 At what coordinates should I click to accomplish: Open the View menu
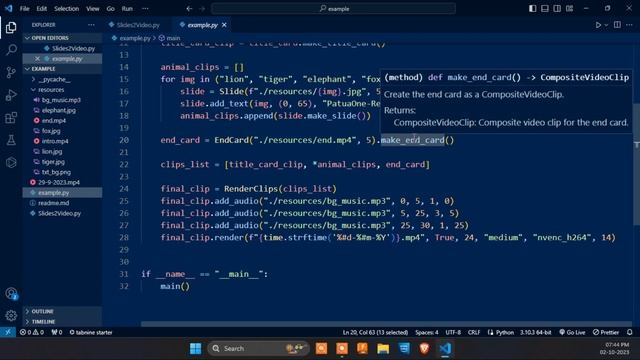click(93, 9)
